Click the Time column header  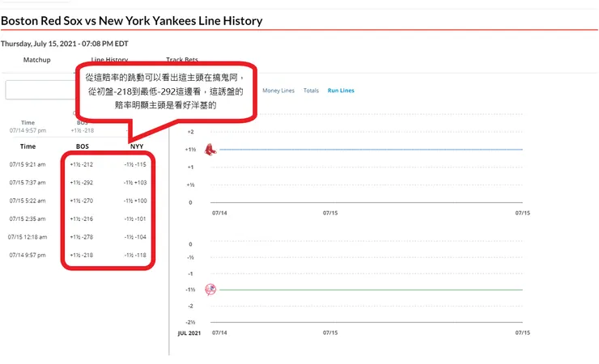28,146
